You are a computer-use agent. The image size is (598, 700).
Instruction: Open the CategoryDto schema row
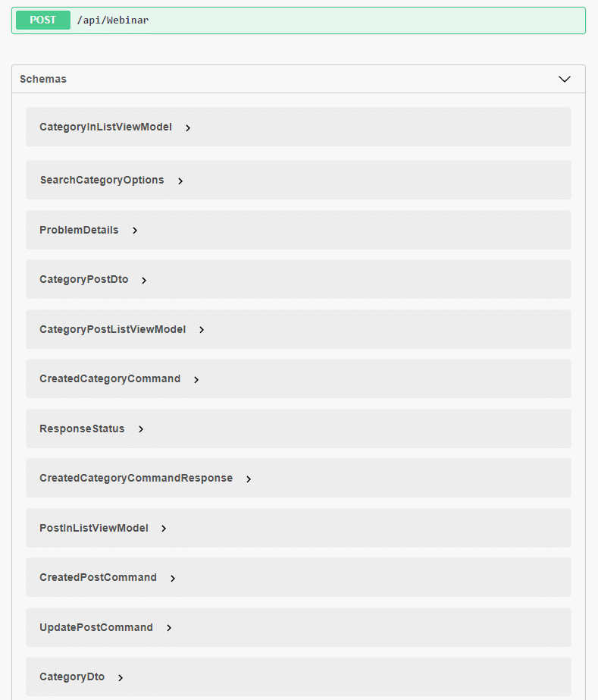click(x=299, y=676)
